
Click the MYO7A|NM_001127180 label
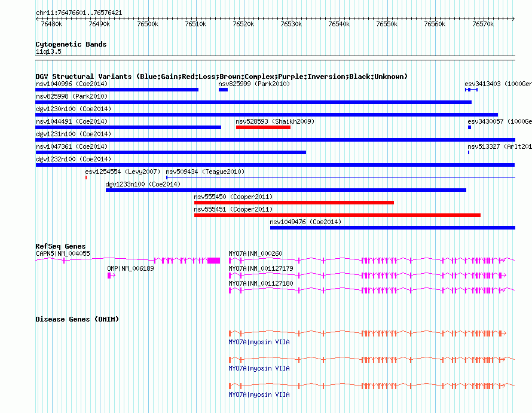(x=261, y=284)
